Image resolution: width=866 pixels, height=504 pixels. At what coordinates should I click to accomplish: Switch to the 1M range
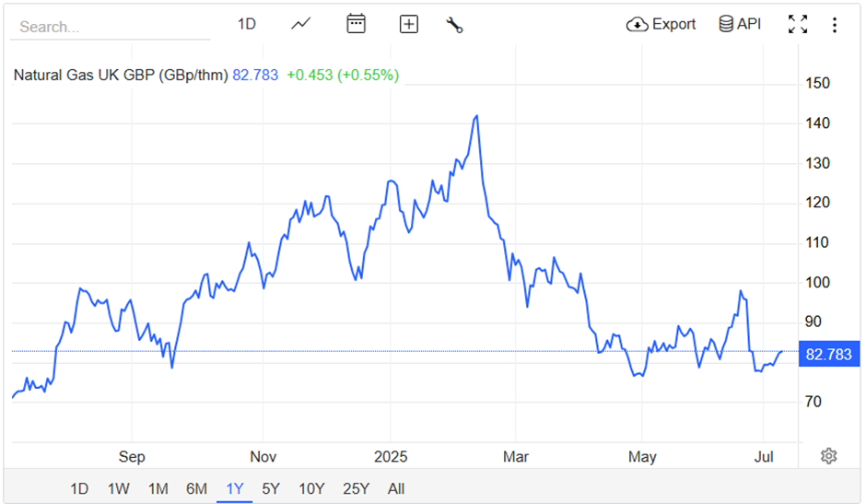coord(158,488)
